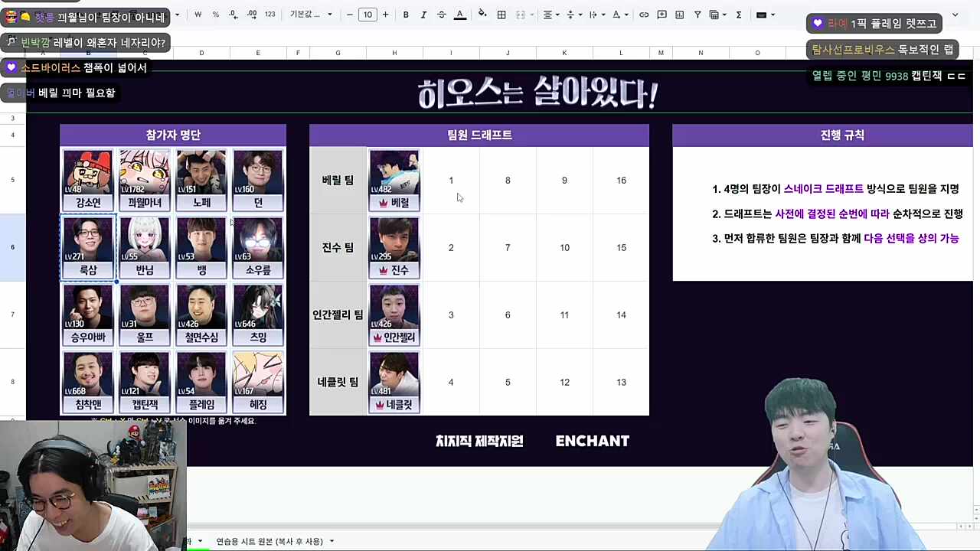
Task: Click the 참가자 명단 header cell
Action: click(x=173, y=135)
